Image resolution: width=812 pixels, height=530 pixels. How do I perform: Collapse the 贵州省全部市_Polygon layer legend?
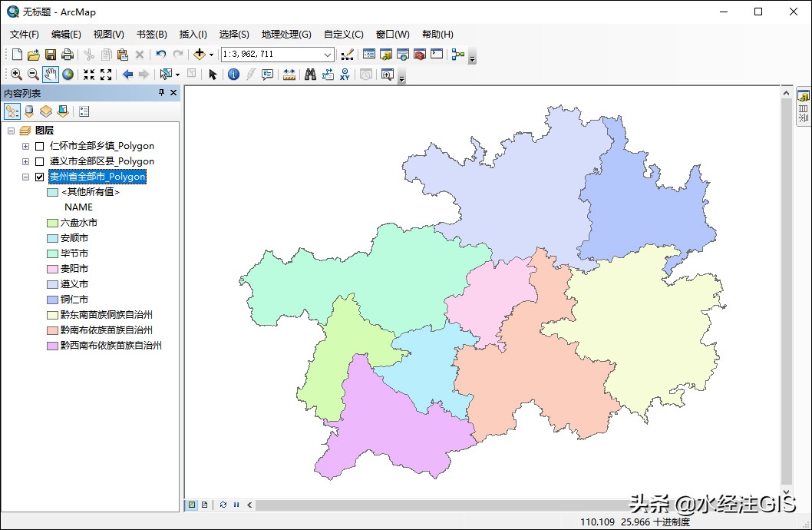coord(26,177)
